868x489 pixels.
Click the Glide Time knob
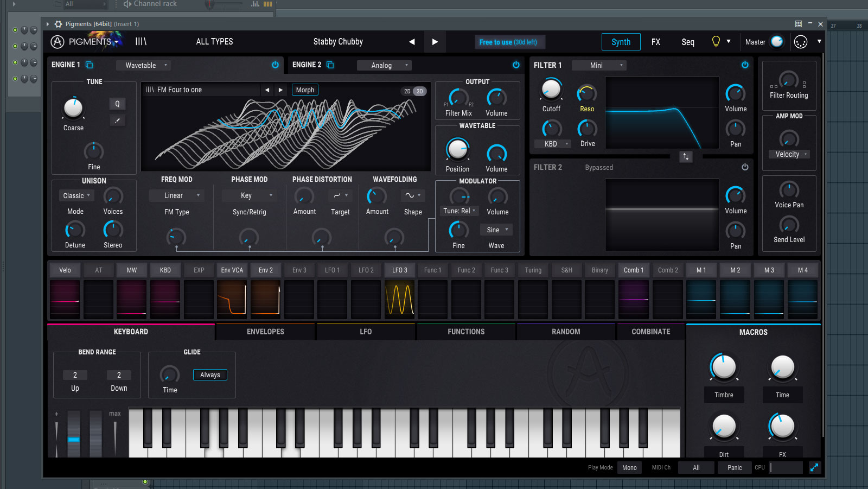(x=170, y=375)
